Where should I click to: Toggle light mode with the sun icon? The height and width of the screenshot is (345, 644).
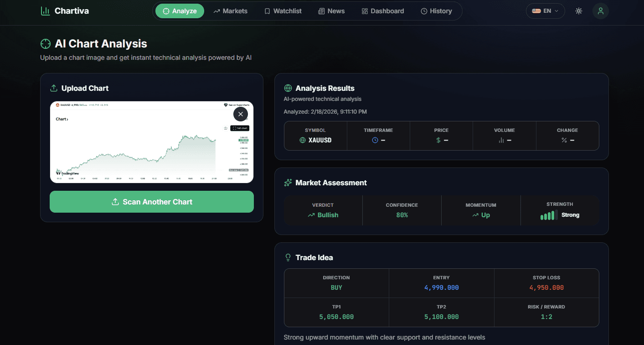click(578, 10)
